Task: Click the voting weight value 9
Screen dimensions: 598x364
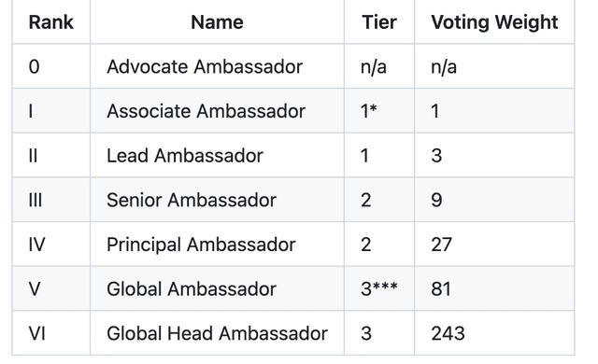Action: pyautogui.click(x=436, y=200)
